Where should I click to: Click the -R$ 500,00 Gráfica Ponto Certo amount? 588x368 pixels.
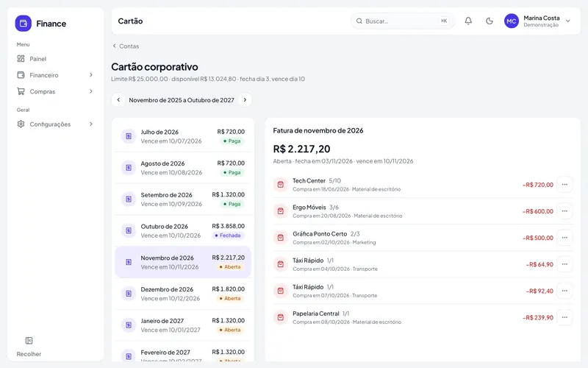tap(538, 238)
